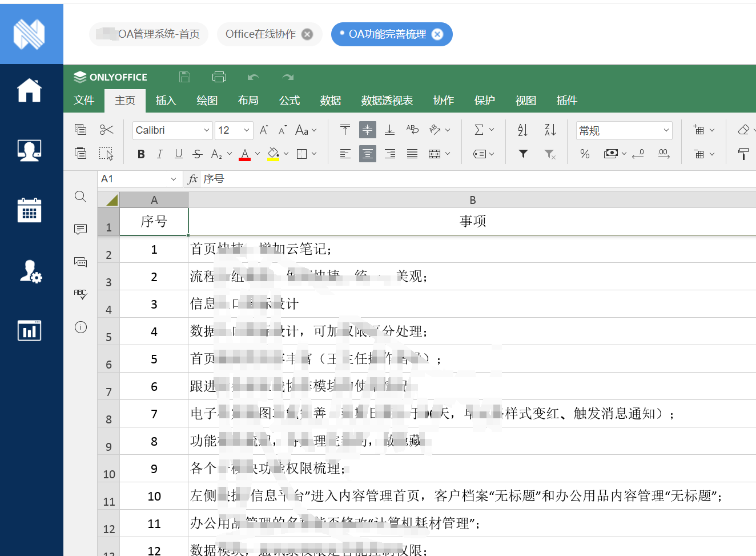Viewport: 756px width, 556px height.
Task: Click the Save icon in title bar
Action: [x=184, y=77]
